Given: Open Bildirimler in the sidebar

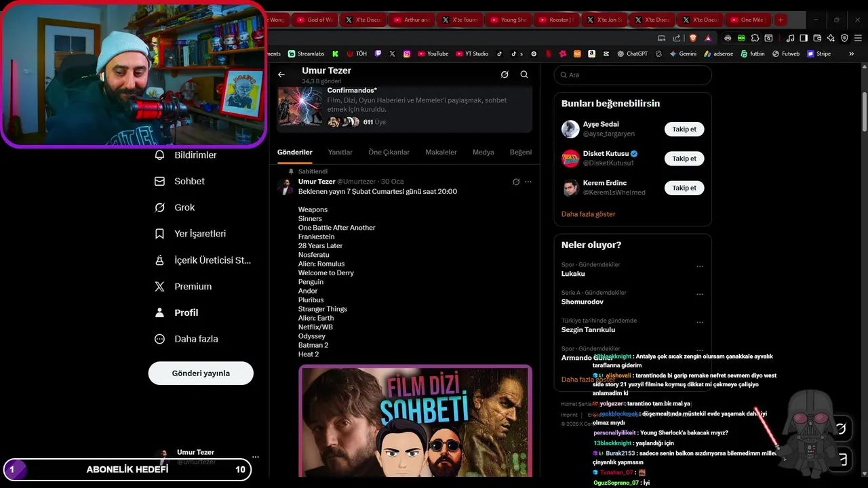Looking at the screenshot, I should click(x=186, y=155).
